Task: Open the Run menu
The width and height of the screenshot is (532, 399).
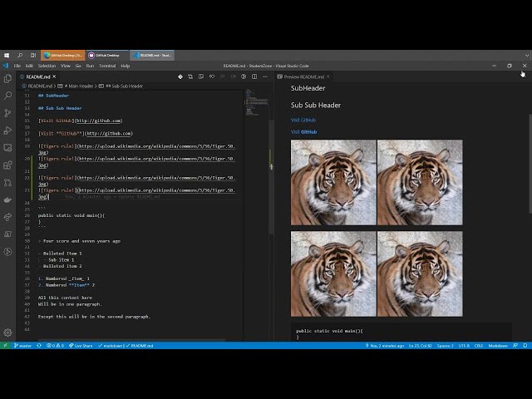Action: [90, 66]
